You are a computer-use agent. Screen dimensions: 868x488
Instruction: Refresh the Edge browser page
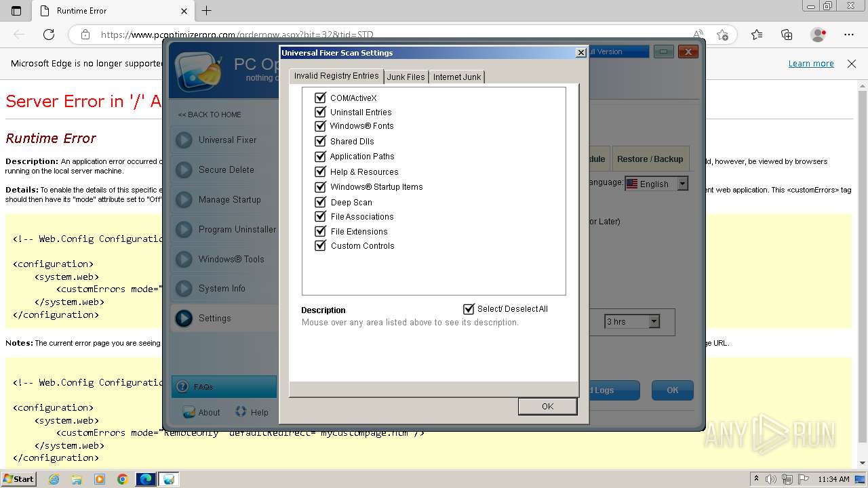(49, 34)
